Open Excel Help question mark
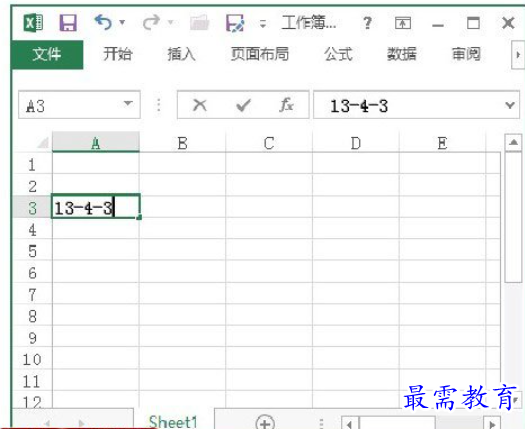The image size is (525, 429). (x=367, y=23)
